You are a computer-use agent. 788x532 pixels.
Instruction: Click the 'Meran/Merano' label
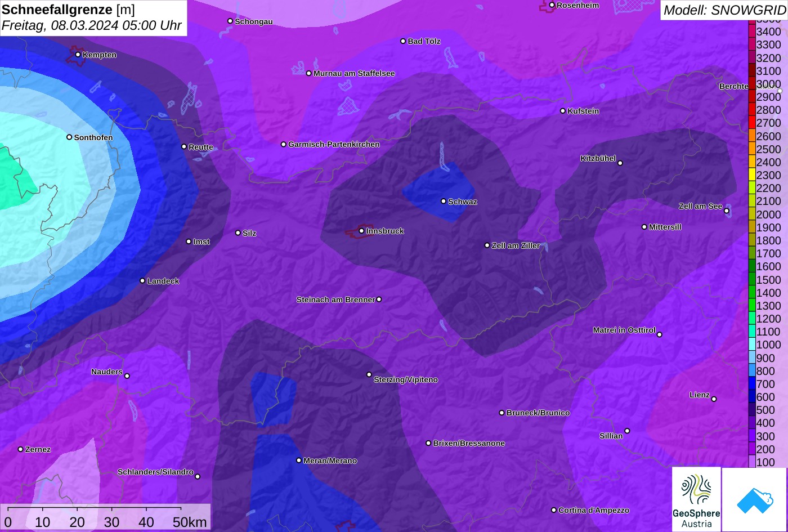330,461
